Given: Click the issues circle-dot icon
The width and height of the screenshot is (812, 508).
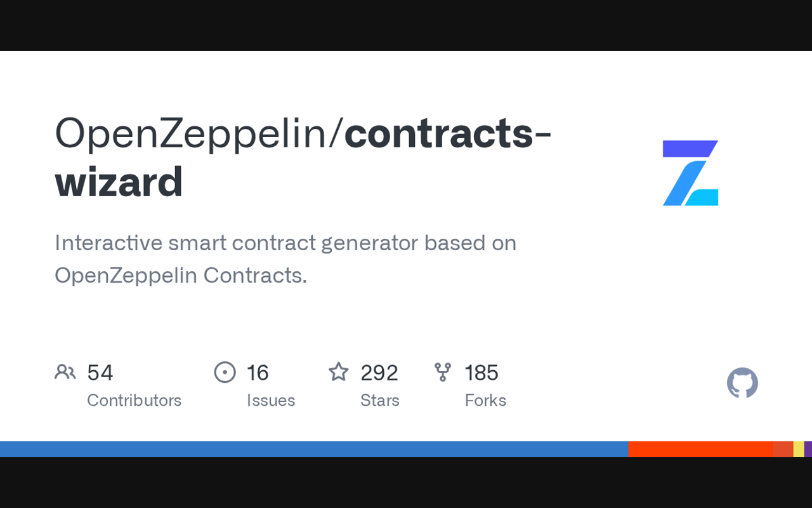Looking at the screenshot, I should [225, 372].
